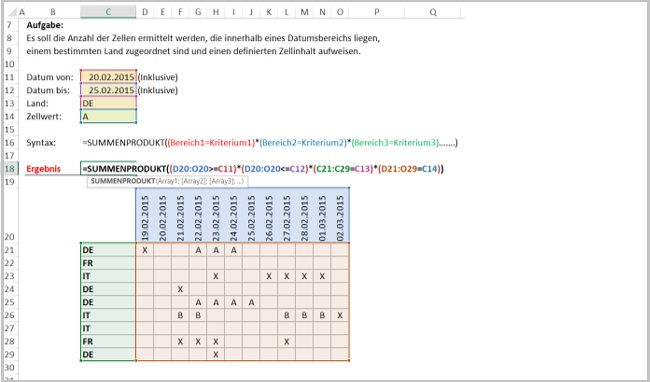The width and height of the screenshot is (650, 382).
Task: Click the 'Datum von' value 20.02.2015
Action: tap(108, 77)
